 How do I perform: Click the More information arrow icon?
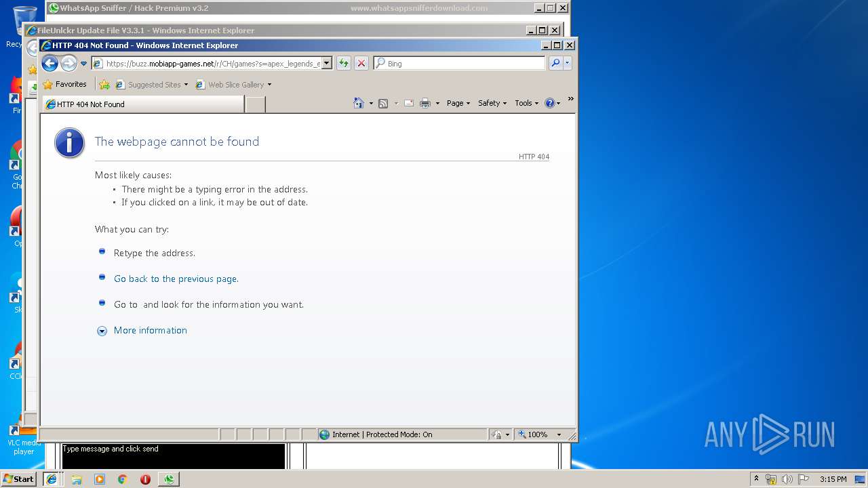pos(102,331)
